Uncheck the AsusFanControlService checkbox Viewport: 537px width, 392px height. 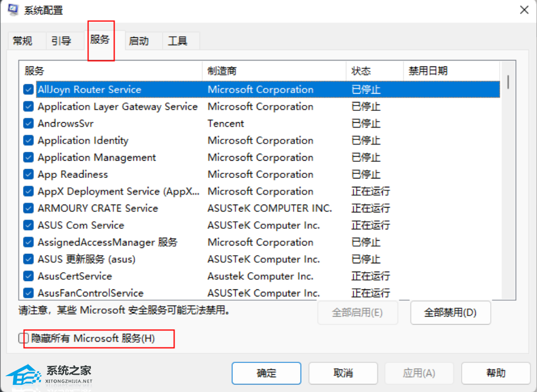pyautogui.click(x=28, y=293)
